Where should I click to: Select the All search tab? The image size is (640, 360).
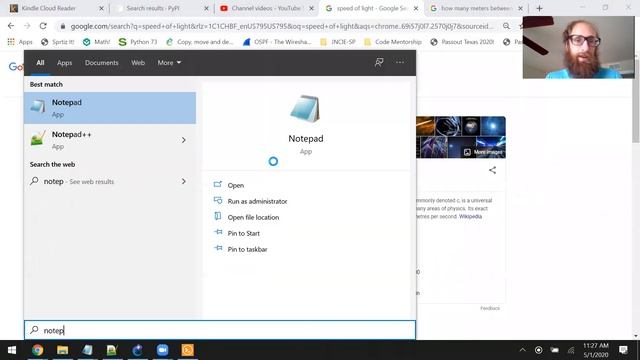40,63
